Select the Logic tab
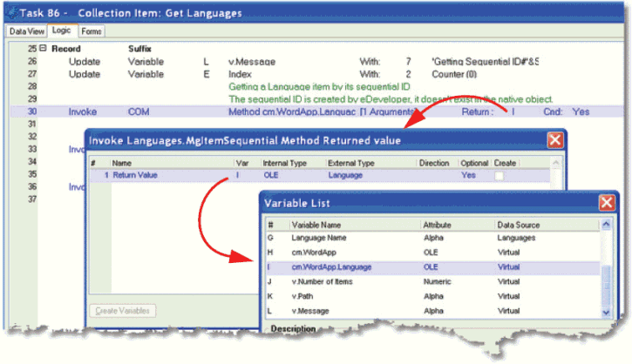The height and width of the screenshot is (364, 632). pyautogui.click(x=61, y=31)
